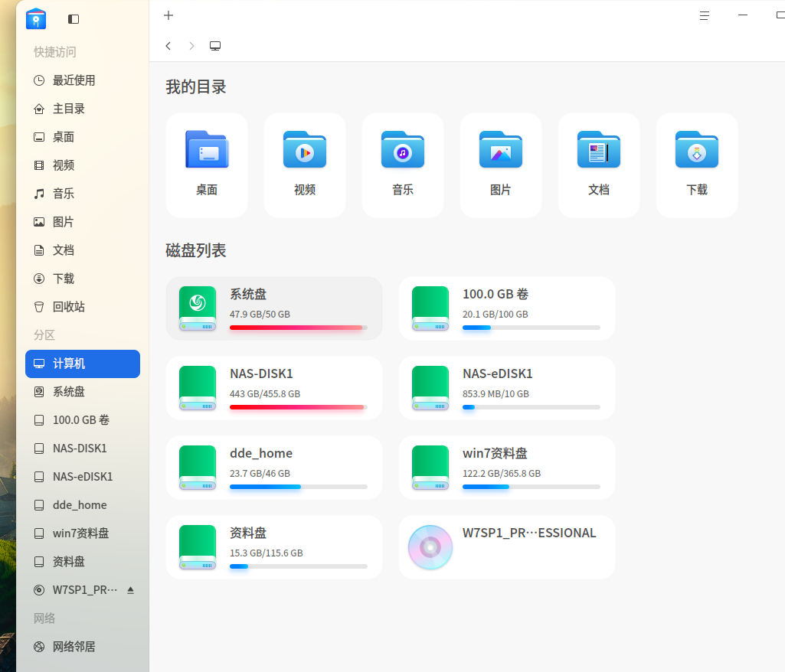
Task: Click the 853.9 MB/10 GB text
Action: (496, 394)
